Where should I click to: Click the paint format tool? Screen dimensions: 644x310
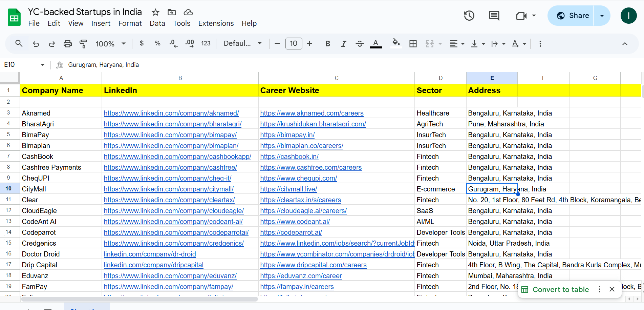[x=83, y=43]
